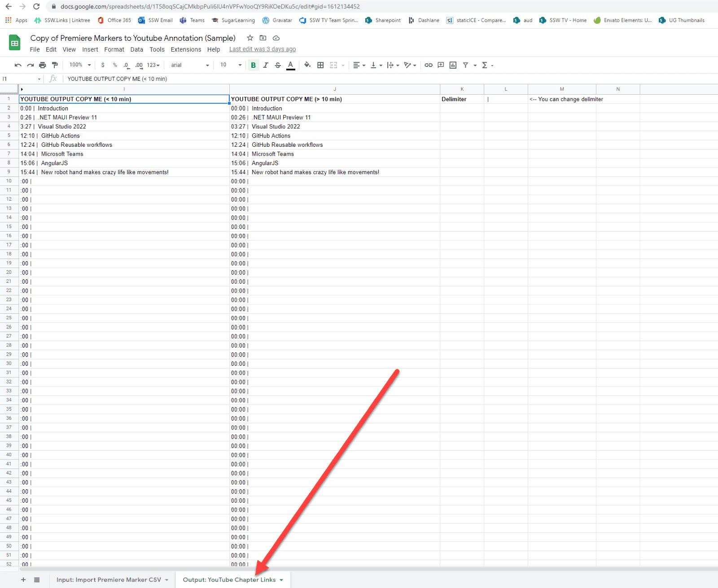
Task: Open the Extensions menu
Action: coord(186,49)
